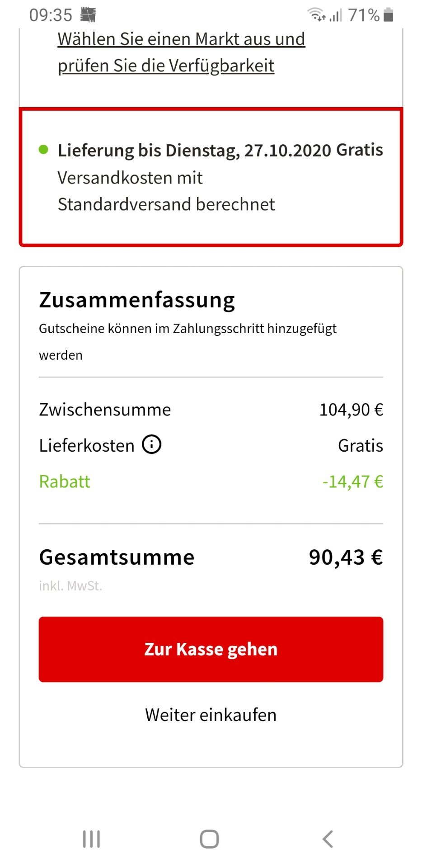Tap the Android back navigation arrow
Image resolution: width=422 pixels, height=868 pixels.
point(328,839)
